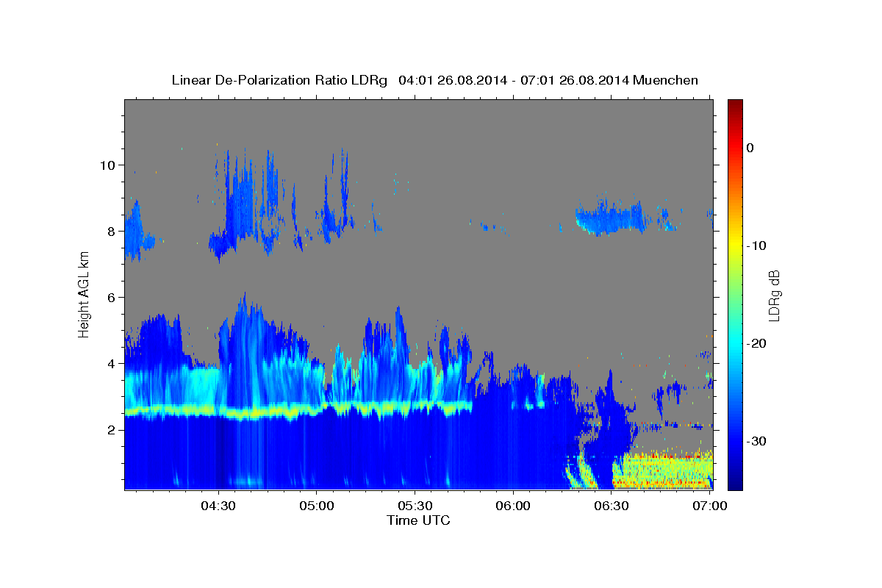Viewport: 882px width, 588px height.
Task: Click the colorbar value -10 label
Action: (758, 245)
